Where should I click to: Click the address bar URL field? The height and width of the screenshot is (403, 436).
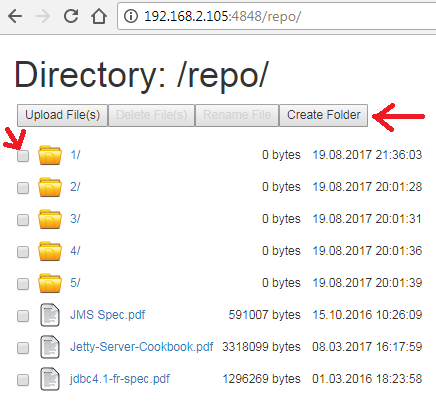[277, 16]
